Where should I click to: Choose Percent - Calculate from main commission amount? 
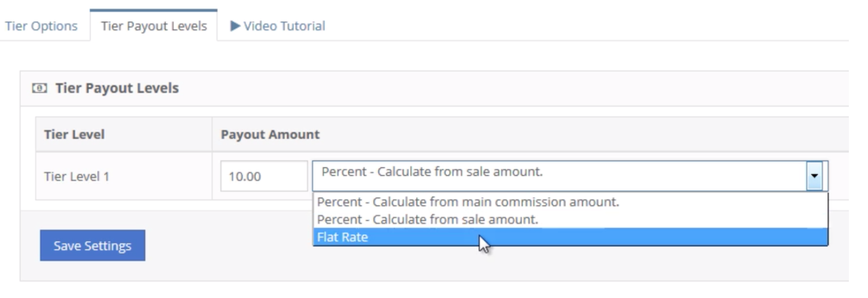pyautogui.click(x=468, y=202)
